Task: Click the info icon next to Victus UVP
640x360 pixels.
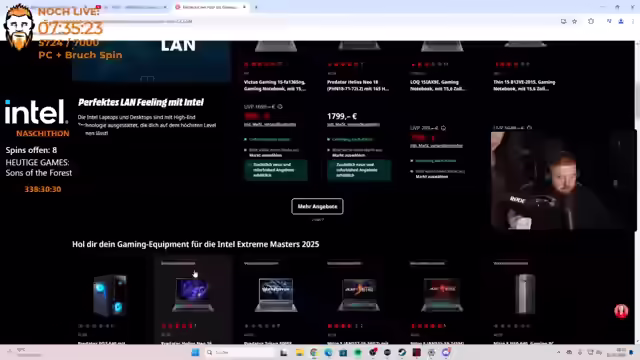Action: (x=280, y=107)
